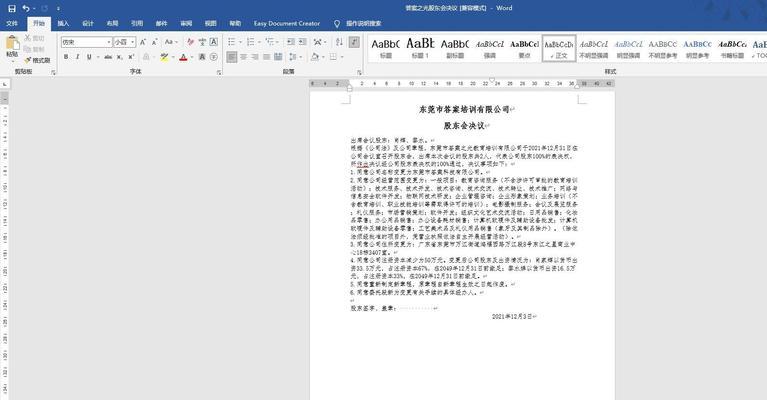Switch to the References tab
Viewport: 767px width, 400px height.
136,23
